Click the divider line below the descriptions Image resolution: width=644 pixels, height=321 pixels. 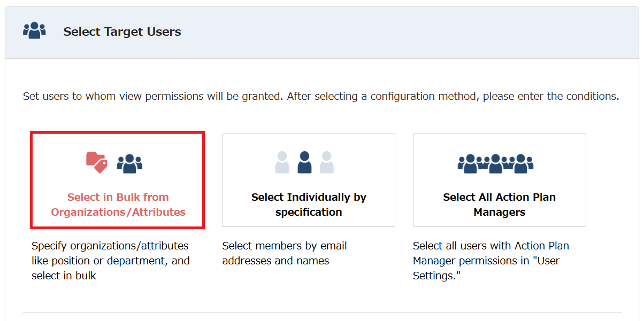(322, 312)
